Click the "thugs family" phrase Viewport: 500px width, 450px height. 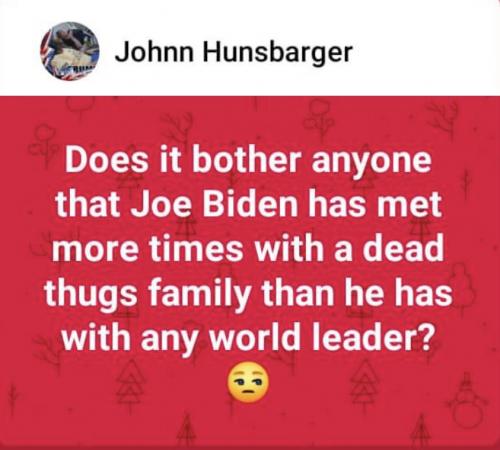click(147, 292)
